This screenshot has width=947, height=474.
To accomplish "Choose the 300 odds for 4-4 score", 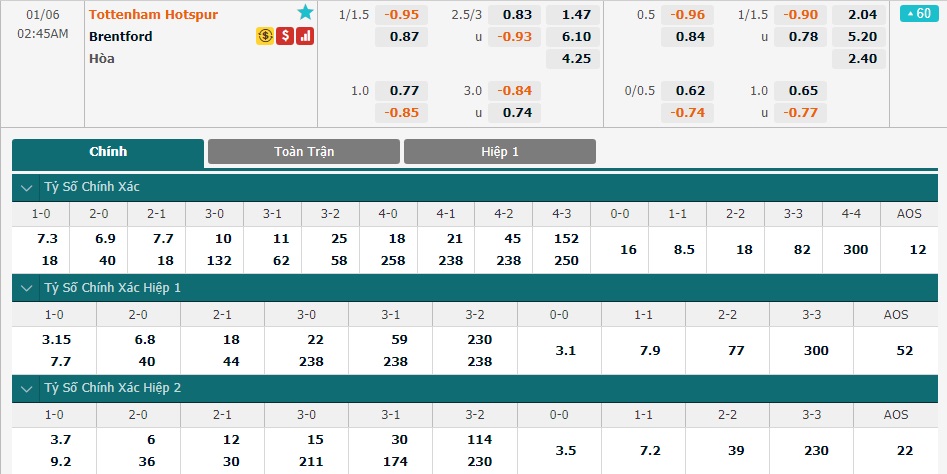I will coord(852,250).
